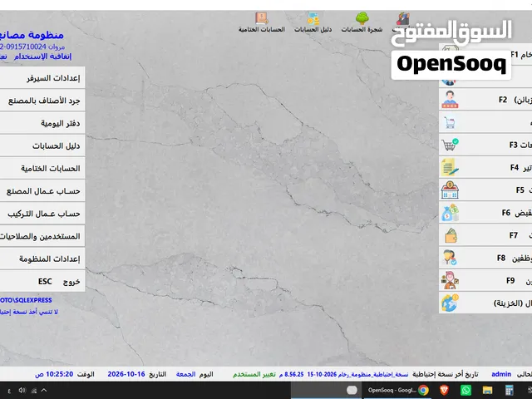Viewport: 532px width, 399px height.
Task: Open Calculator from taskbar
Action: [x=509, y=391]
